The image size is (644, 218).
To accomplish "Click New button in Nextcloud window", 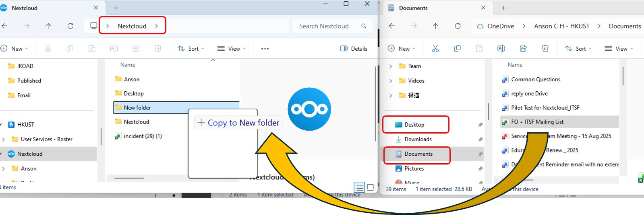I will [x=14, y=49].
